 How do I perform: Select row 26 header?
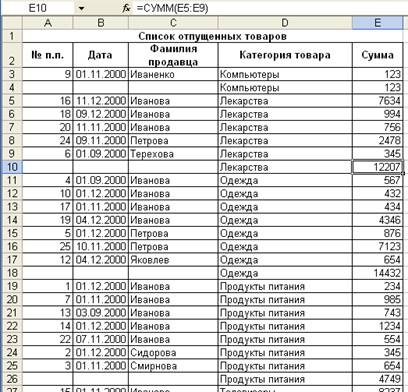(12, 379)
